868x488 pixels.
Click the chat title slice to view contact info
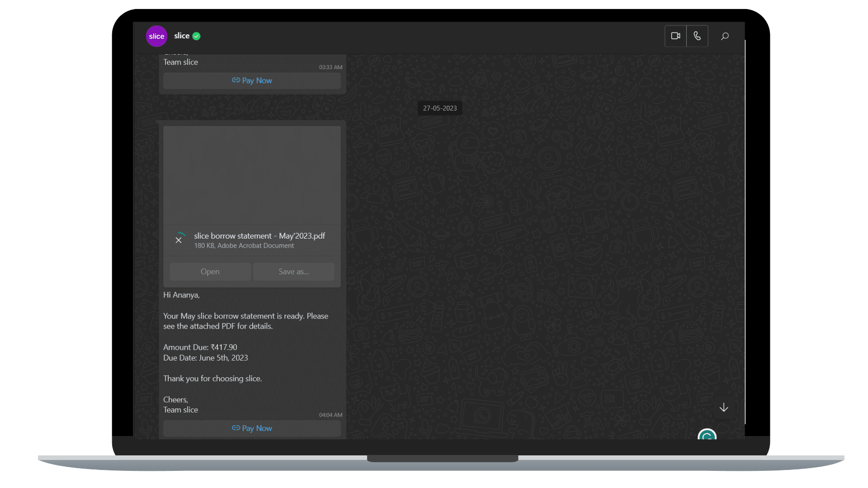[182, 36]
